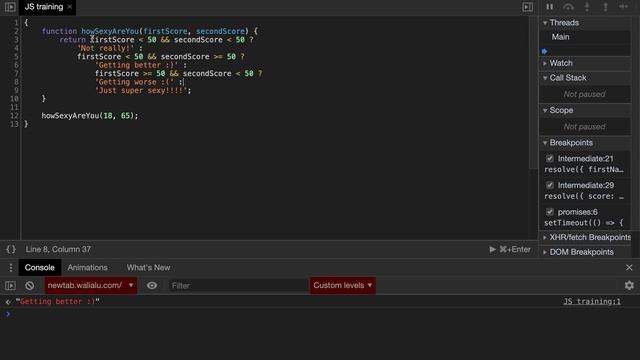Expand XHR/fetch Breakpoints section
The width and height of the screenshot is (640, 360).
point(585,238)
